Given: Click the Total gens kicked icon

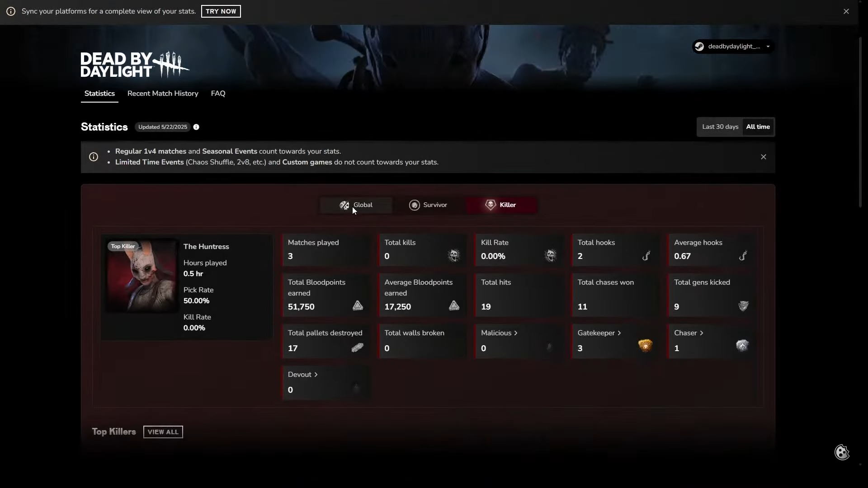Looking at the screenshot, I should tap(743, 306).
